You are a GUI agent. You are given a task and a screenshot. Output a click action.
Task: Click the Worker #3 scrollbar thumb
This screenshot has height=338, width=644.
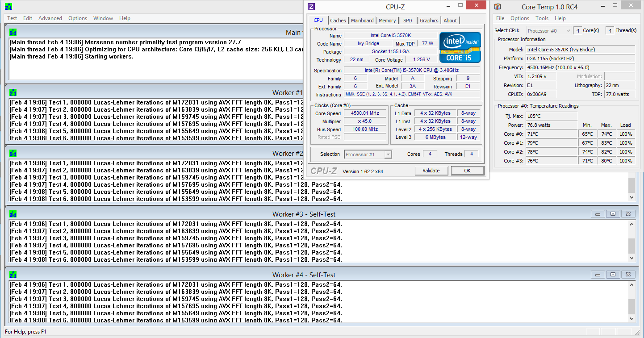click(631, 246)
